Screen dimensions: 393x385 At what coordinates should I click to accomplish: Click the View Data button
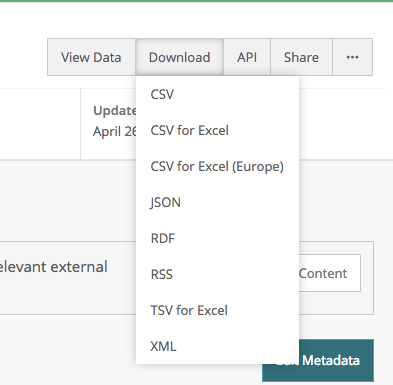pyautogui.click(x=91, y=57)
